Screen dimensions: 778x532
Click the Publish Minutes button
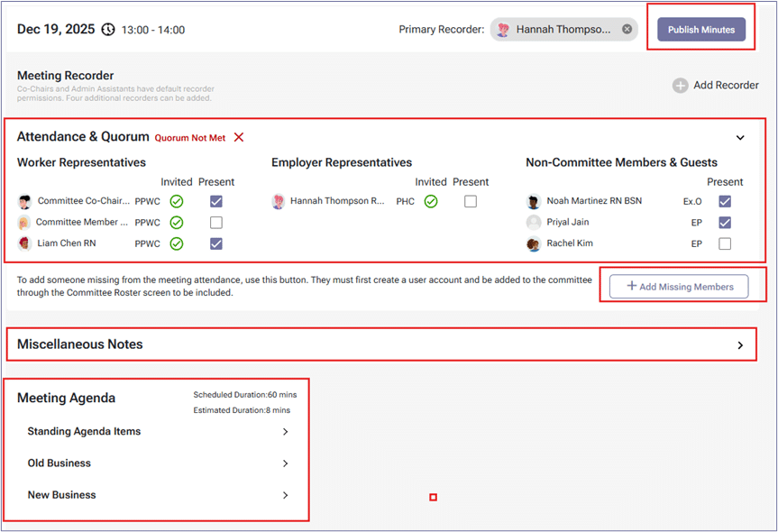[700, 30]
